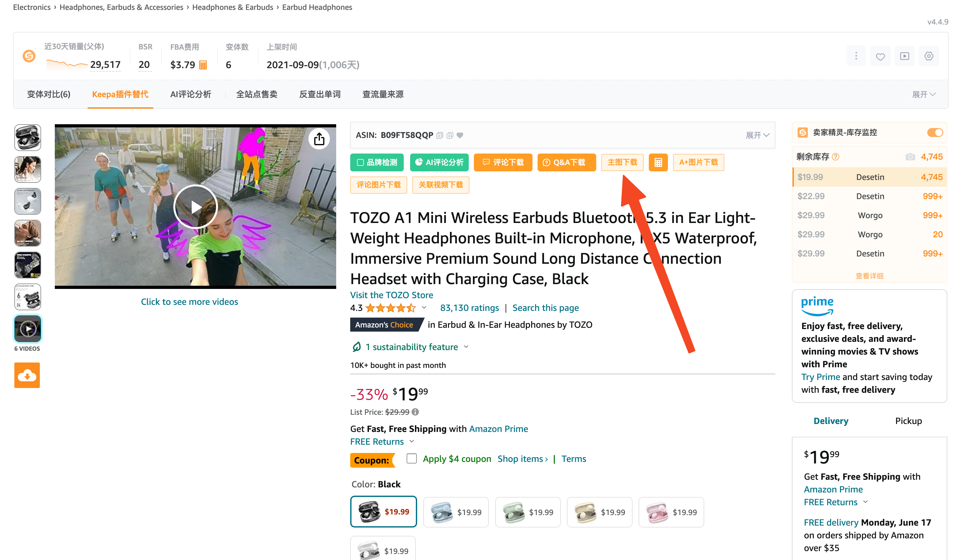Switch to the Keepa插件替代 tab
The width and height of the screenshot is (963, 560).
(x=120, y=94)
